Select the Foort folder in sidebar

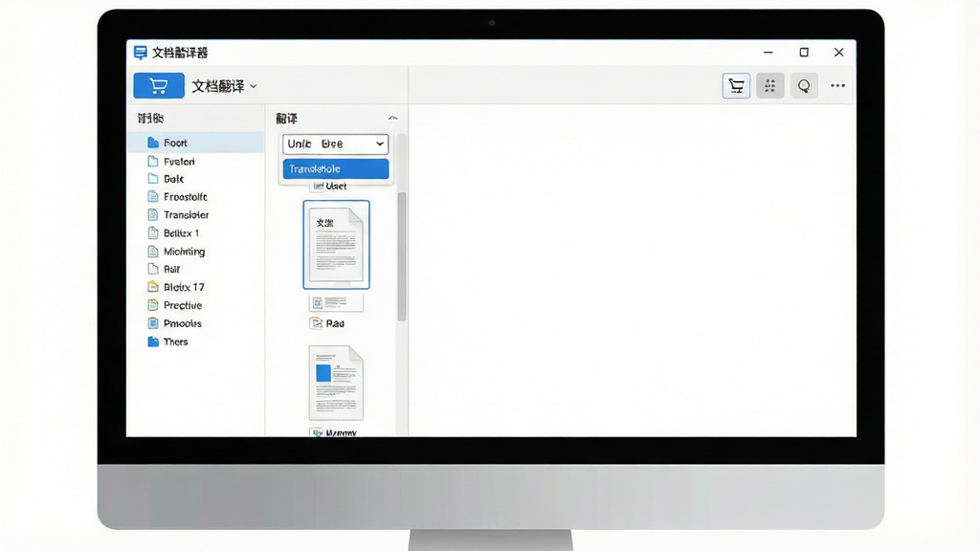click(x=196, y=143)
